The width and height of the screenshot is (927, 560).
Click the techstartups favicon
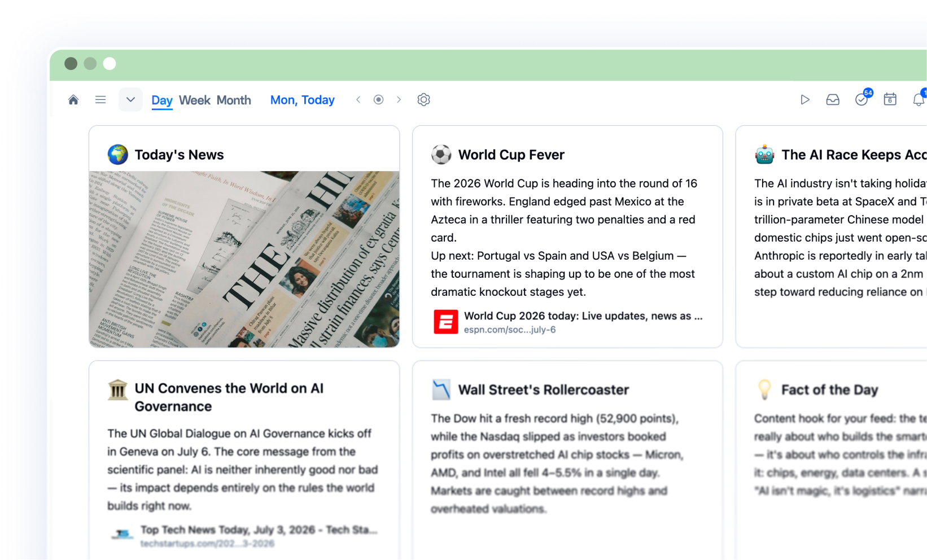122,534
